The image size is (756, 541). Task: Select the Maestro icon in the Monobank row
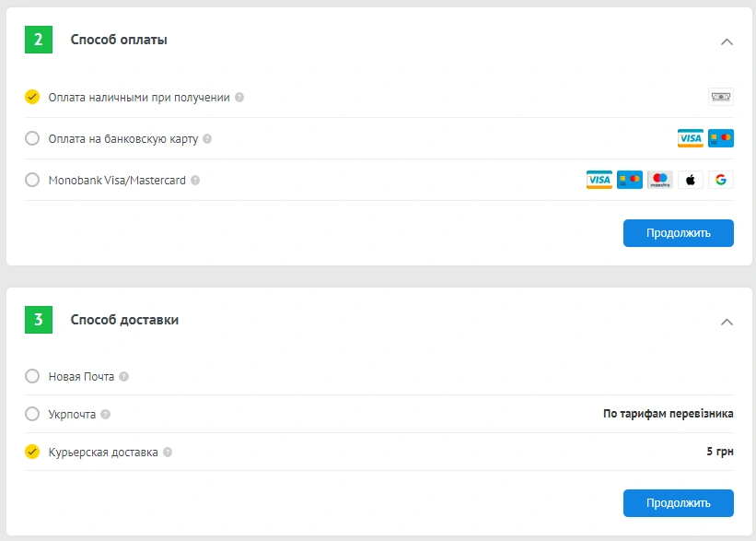coord(659,180)
